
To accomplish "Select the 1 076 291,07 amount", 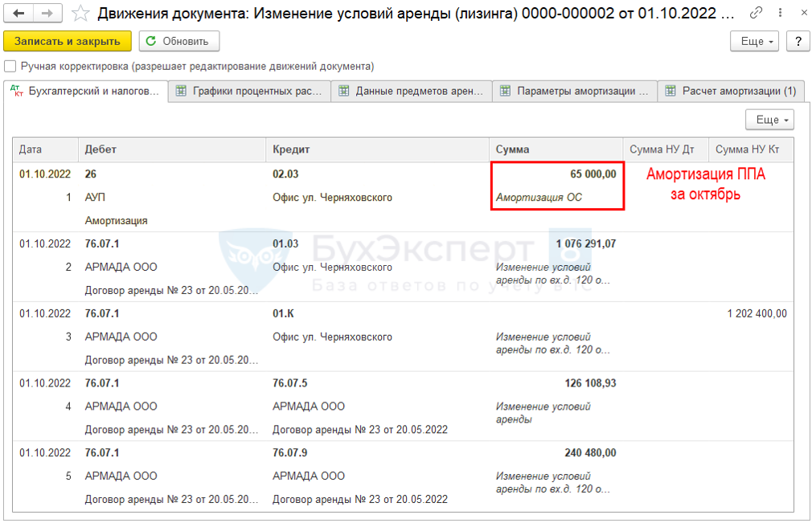I will tap(586, 243).
